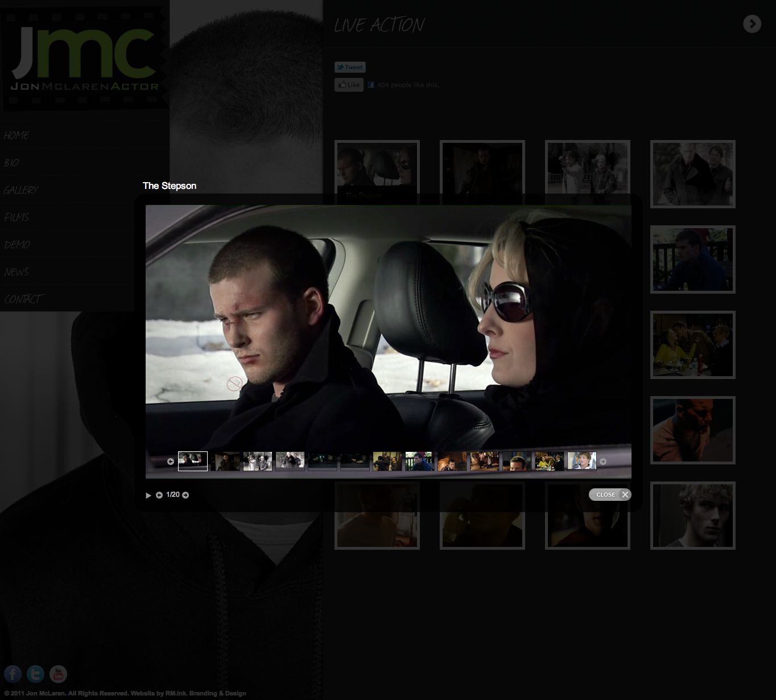
Task: Open background gallery thumbnail of couple embracing at diner
Action: [693, 345]
